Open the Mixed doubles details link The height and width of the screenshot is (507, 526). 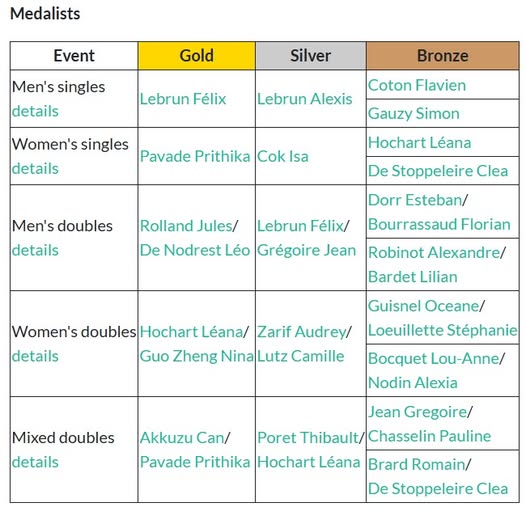tap(35, 462)
